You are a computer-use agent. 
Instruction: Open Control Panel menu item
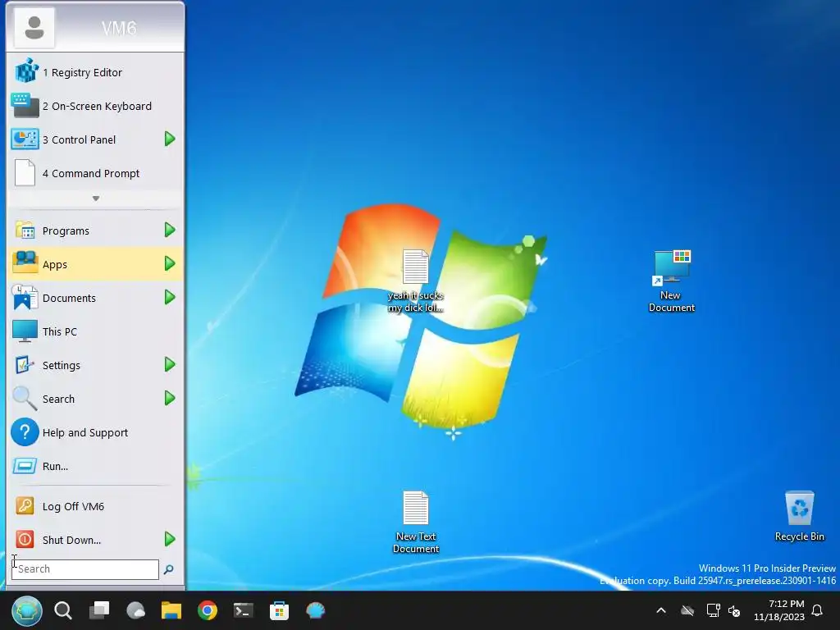(x=95, y=139)
